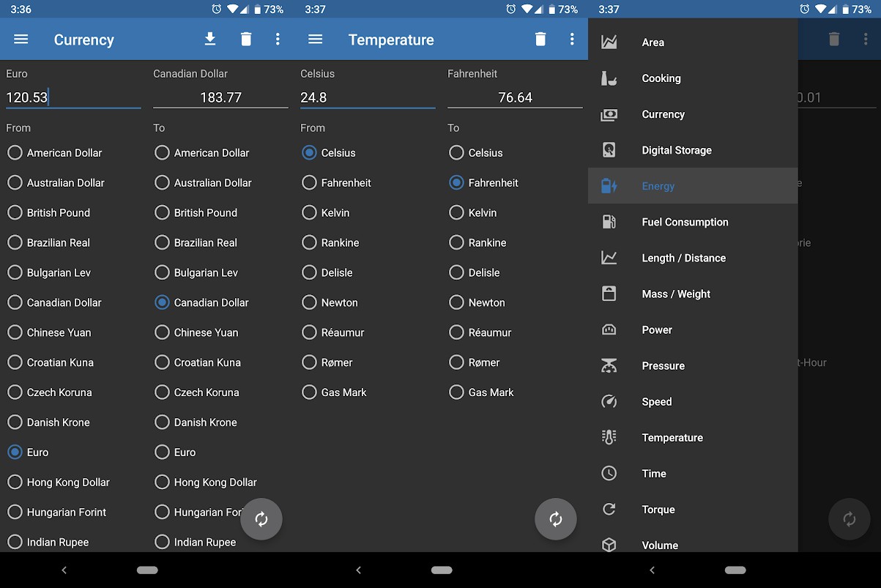Open the Time converter category
The height and width of the screenshot is (588, 881).
point(653,473)
